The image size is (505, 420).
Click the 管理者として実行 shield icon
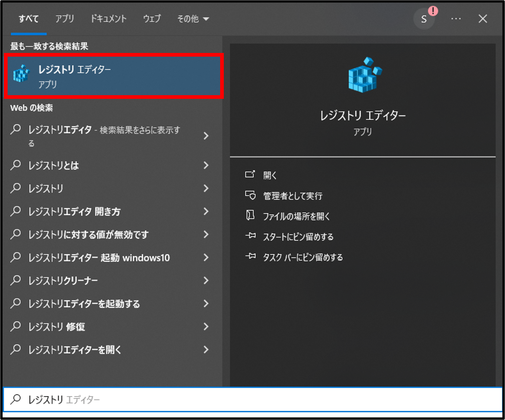[x=250, y=195]
